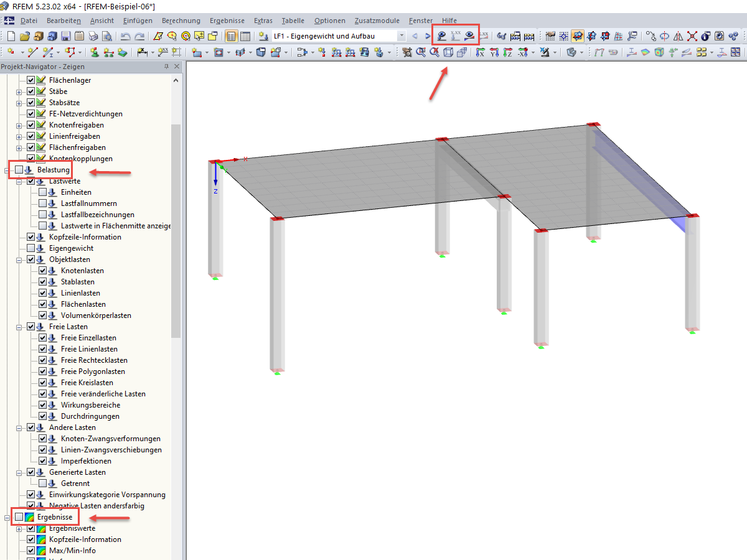This screenshot has width=747, height=560.
Task: Toggle the Project Navigator panel icon
Action: tap(231, 36)
